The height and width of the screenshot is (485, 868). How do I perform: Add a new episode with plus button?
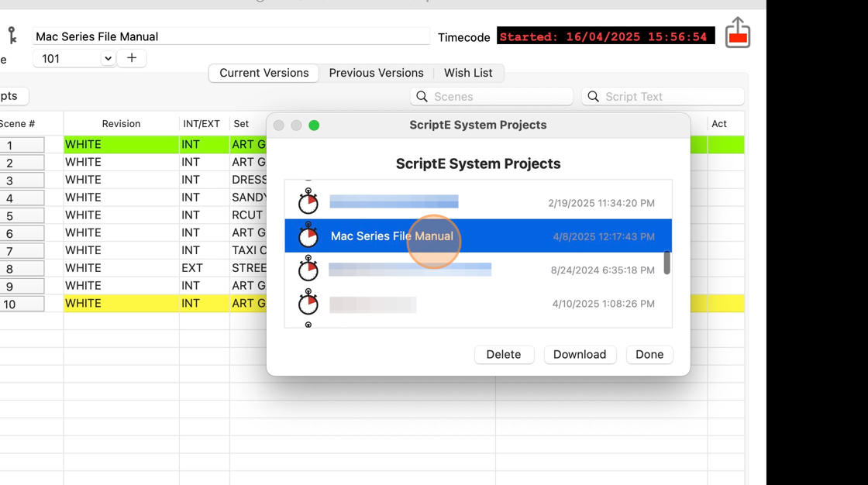[132, 58]
